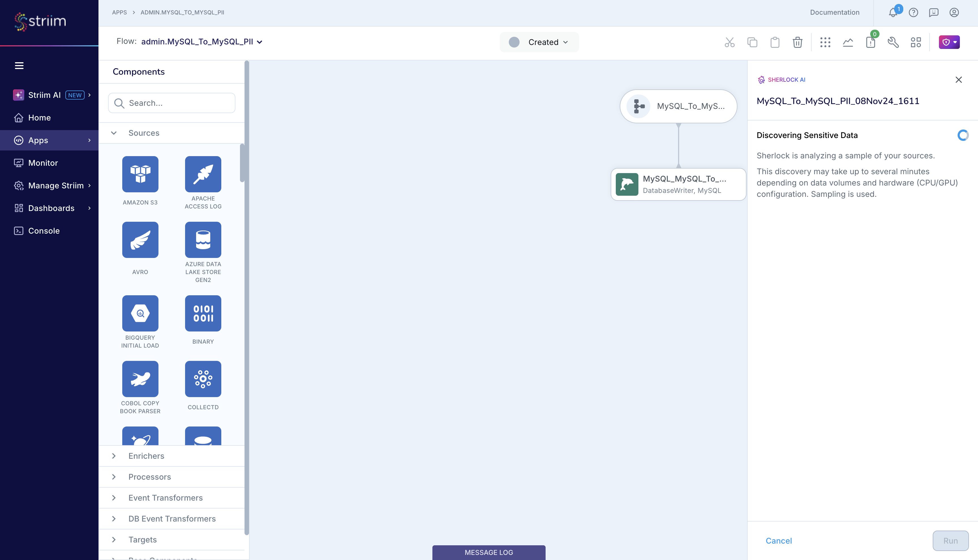978x560 pixels.
Task: Select the Amazon S3 source component
Action: (x=140, y=174)
